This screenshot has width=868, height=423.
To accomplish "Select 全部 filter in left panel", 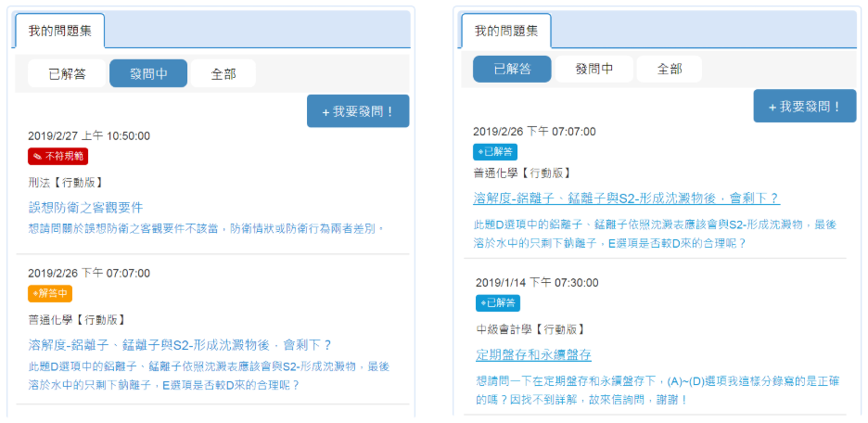I will (x=223, y=73).
